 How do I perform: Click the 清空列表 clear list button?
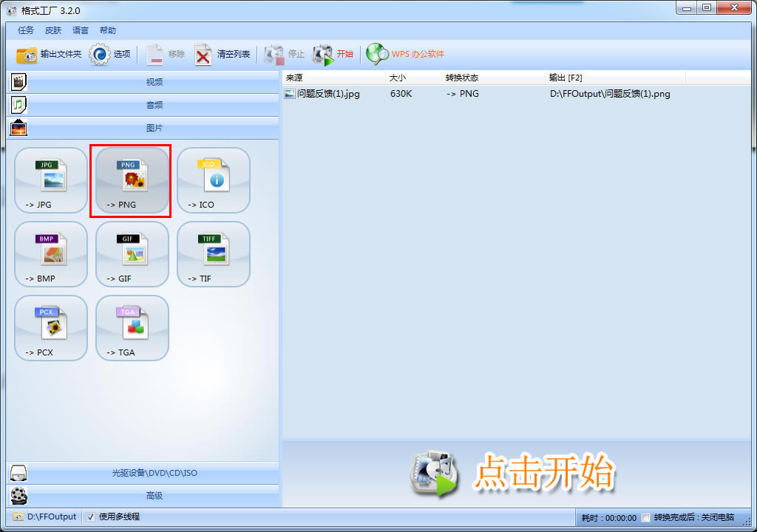point(222,54)
